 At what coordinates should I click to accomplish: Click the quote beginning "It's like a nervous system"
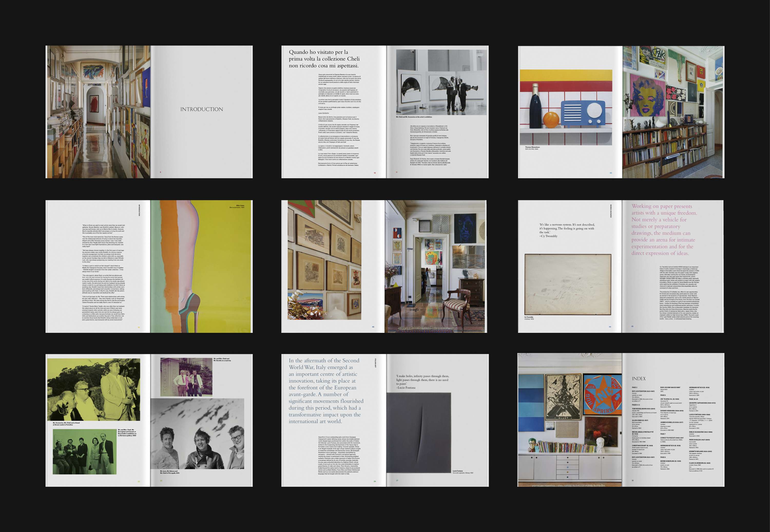[567, 230]
